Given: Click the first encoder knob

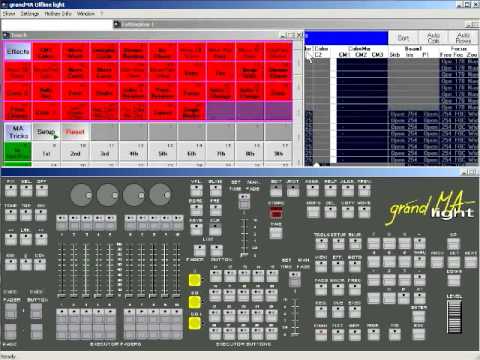Looking at the screenshot, I should (x=81, y=195).
